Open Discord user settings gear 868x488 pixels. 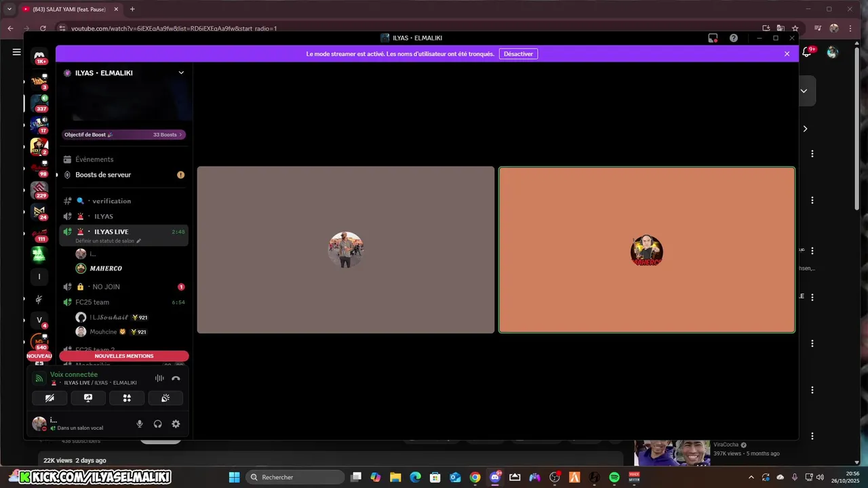pos(176,424)
